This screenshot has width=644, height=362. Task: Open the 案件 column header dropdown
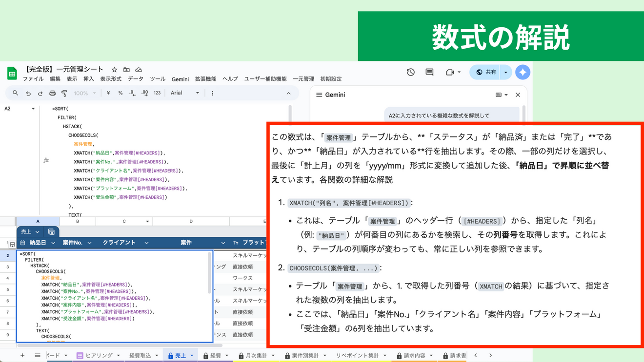click(x=223, y=243)
